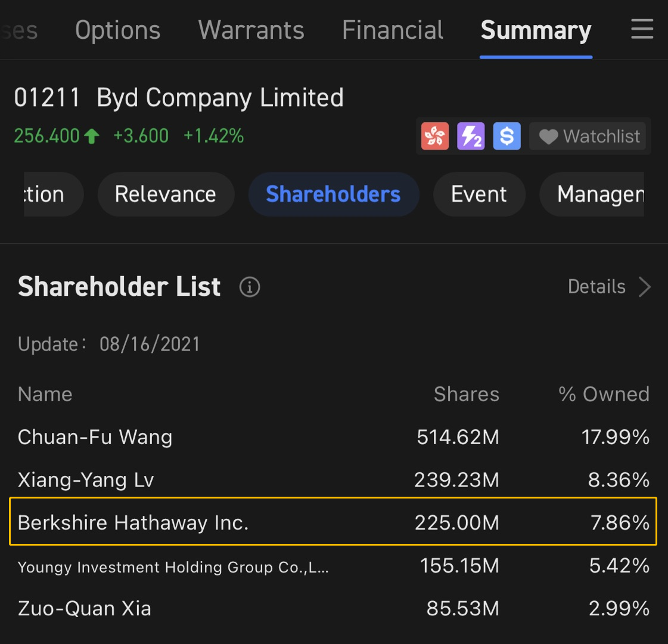
Task: Expand Details chevron arrow
Action: 645,287
